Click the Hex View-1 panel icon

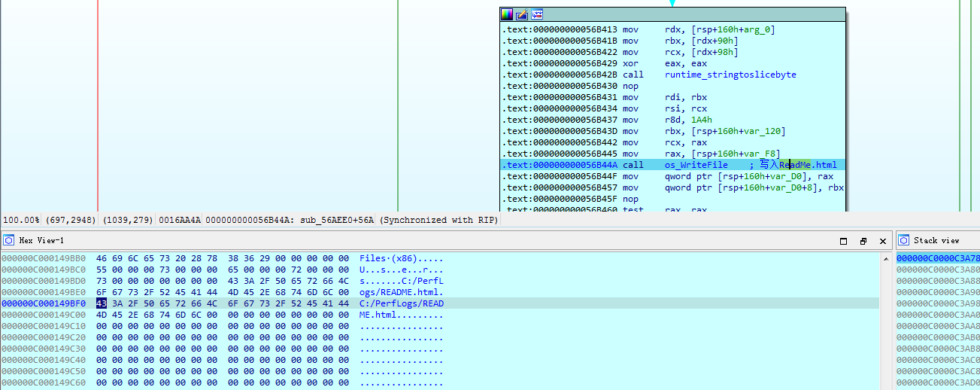(9, 240)
